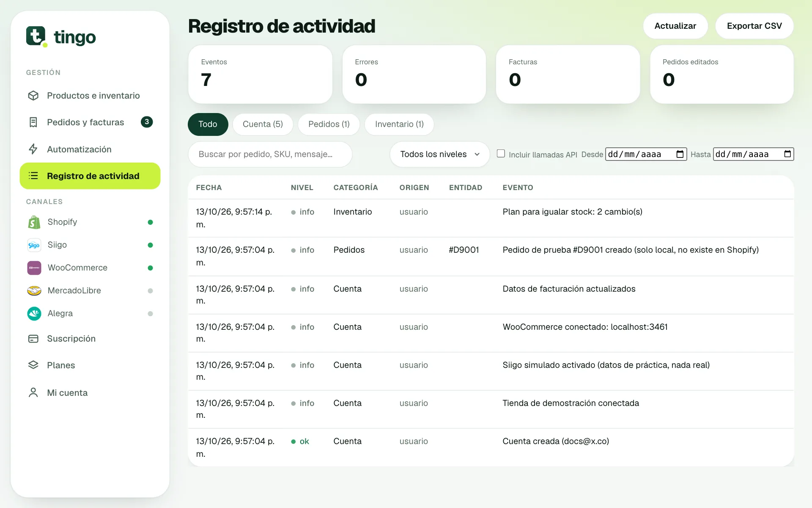Screen dimensions: 812x508
Task: Click the NIVEL column header
Action: click(x=302, y=188)
